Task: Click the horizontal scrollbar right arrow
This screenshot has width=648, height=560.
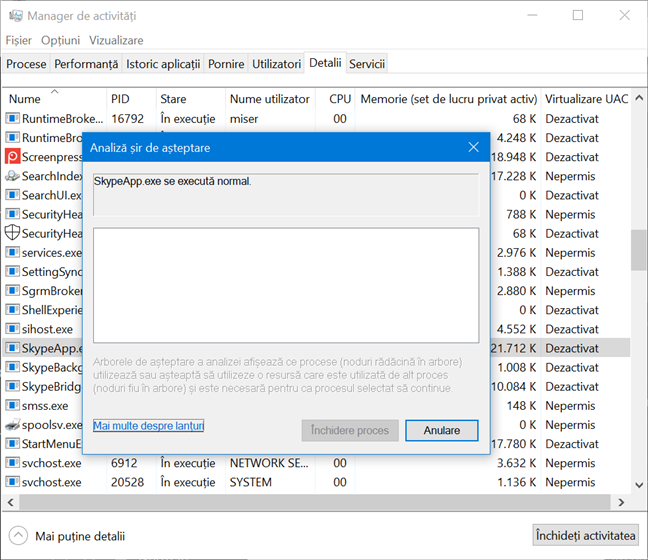Action: click(621, 502)
